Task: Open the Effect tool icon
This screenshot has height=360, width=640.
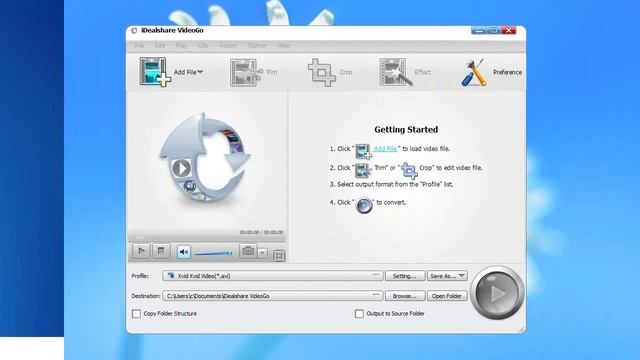Action: point(395,72)
